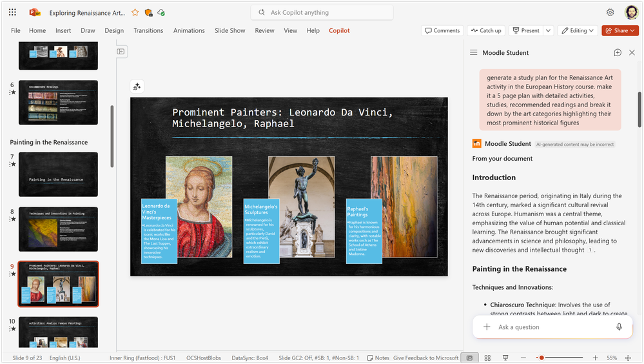Screen dimensions: 644x364
Task: Open the Transitions tab
Action: [148, 30]
